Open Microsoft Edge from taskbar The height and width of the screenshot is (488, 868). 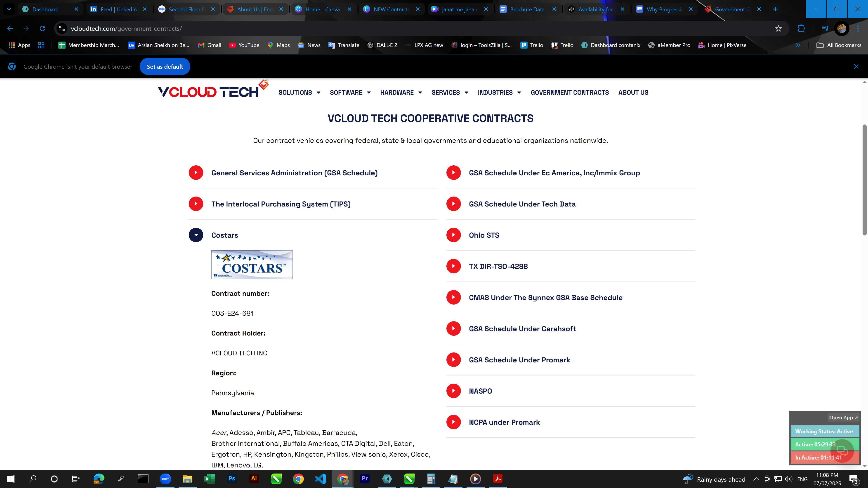[99, 479]
